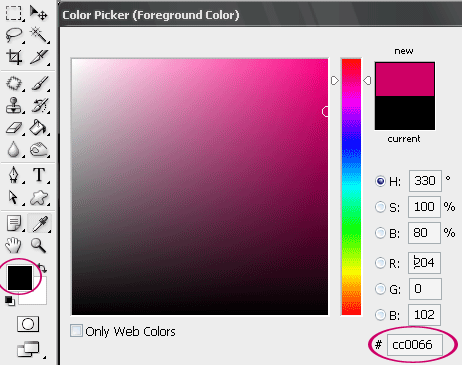Select the Magic Wand tool
Viewport: 462px width, 365px height.
[38, 35]
